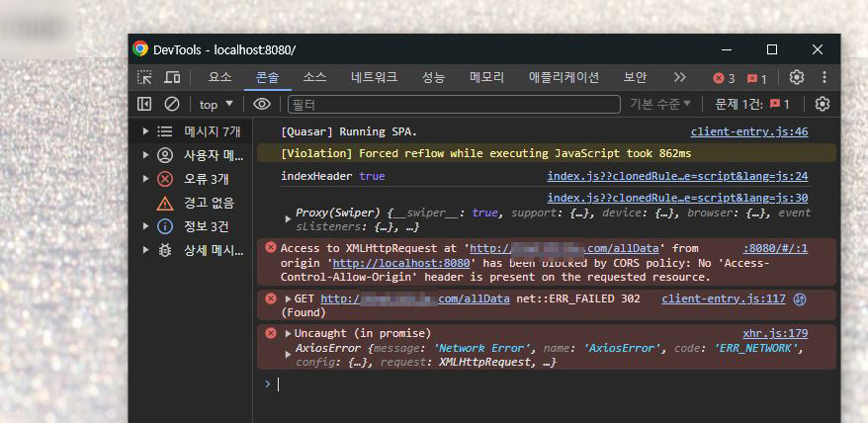The width and height of the screenshot is (868, 423).
Task: Open the :8080/#/:1 source link
Action: click(x=775, y=249)
